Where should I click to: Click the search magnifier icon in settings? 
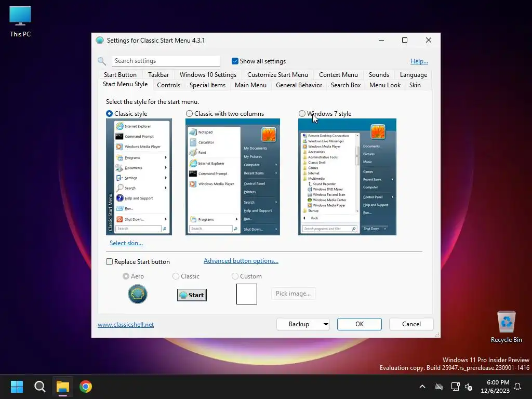point(101,61)
